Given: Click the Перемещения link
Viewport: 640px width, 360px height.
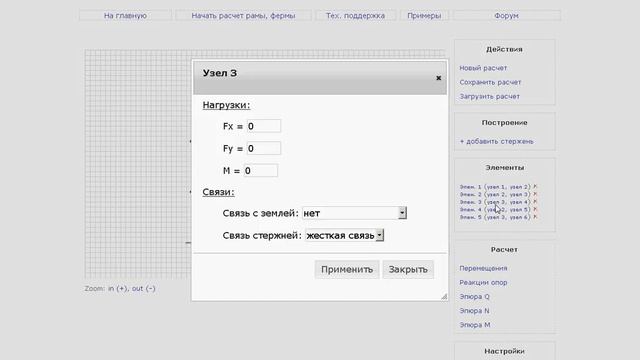Looking at the screenshot, I should 483,268.
